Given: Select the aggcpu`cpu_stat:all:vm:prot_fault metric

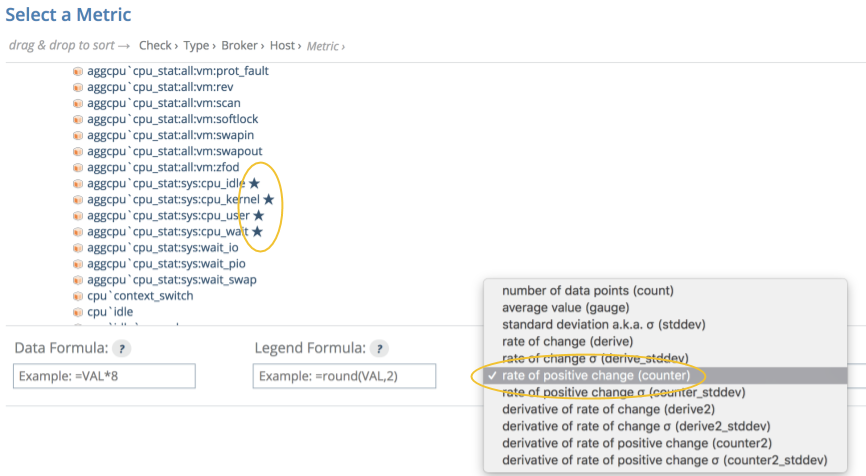Looking at the screenshot, I should [178, 71].
